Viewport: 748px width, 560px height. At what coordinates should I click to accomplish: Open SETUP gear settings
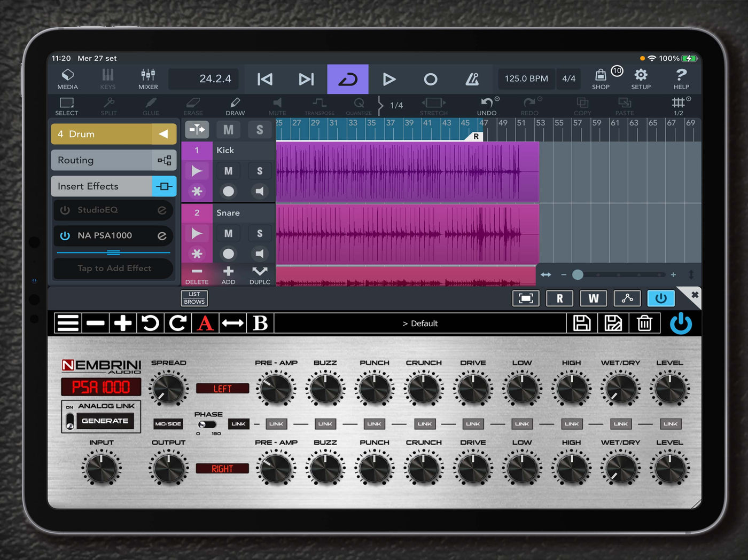tap(641, 79)
